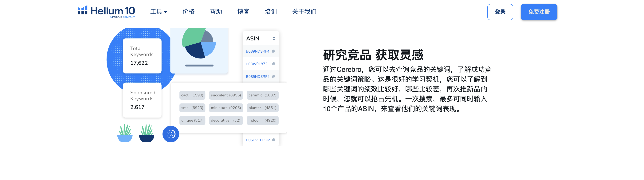
Task: Open the 工具 dropdown menu
Action: click(159, 12)
